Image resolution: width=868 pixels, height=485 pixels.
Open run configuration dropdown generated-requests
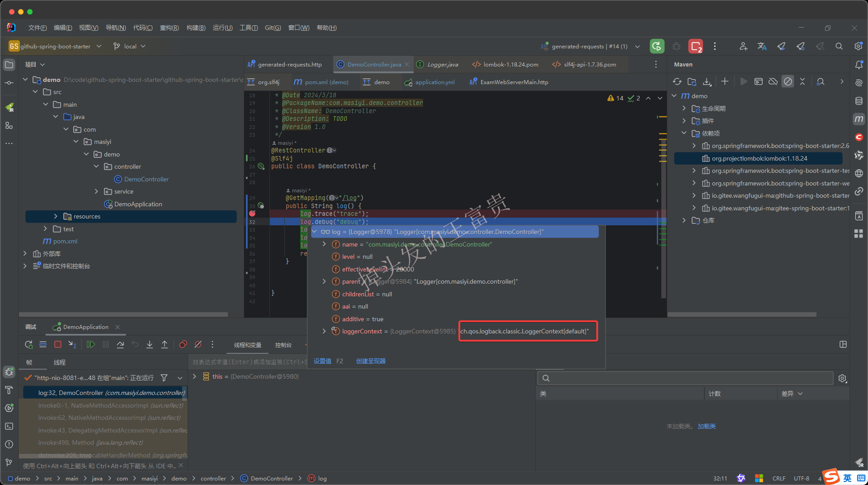pos(591,46)
